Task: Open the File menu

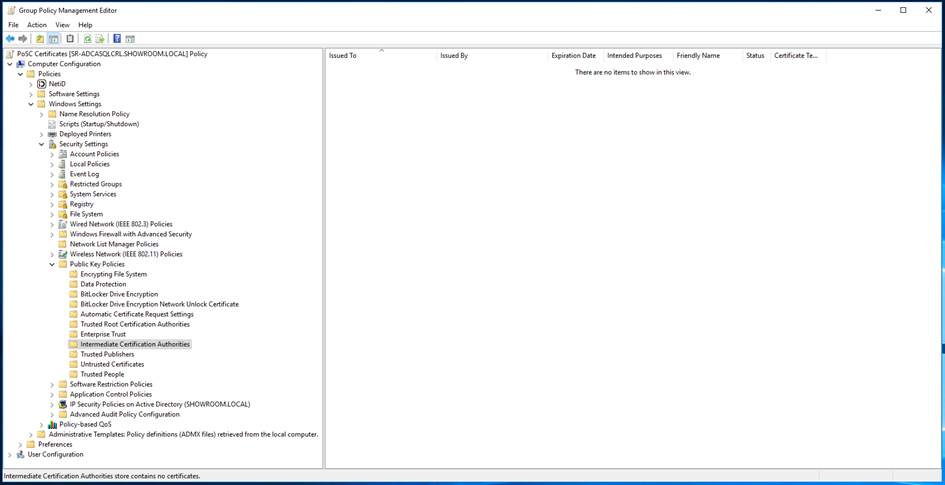Action: click(x=13, y=25)
